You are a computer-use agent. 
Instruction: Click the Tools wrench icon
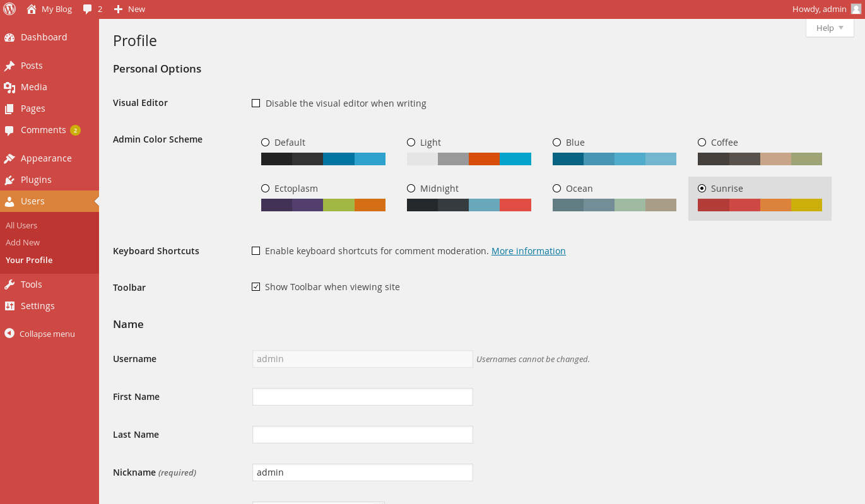9,284
